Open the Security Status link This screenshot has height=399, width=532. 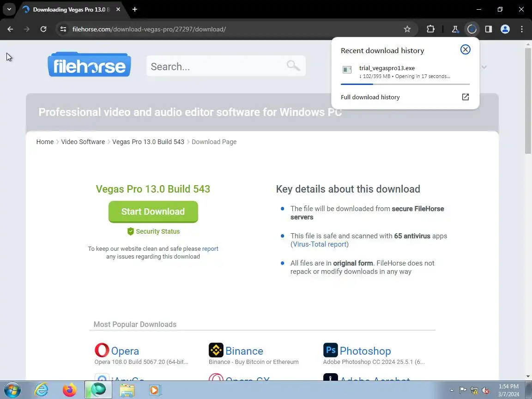158,231
